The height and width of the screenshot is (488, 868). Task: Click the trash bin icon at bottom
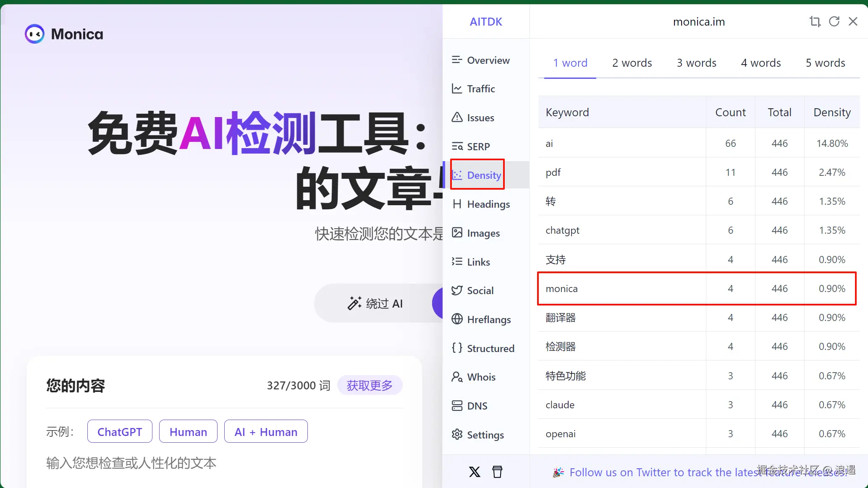pos(497,472)
